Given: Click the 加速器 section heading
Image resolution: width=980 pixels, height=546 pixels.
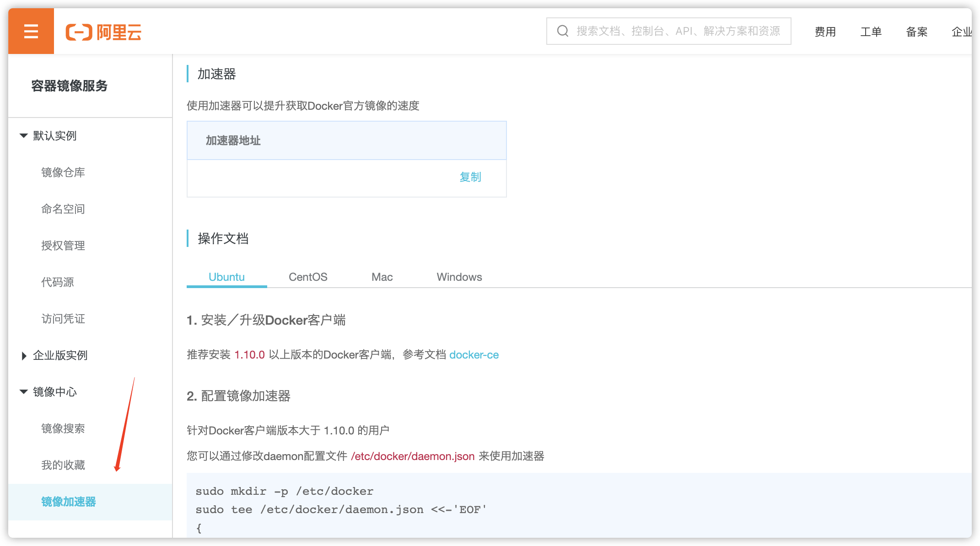Looking at the screenshot, I should (216, 74).
